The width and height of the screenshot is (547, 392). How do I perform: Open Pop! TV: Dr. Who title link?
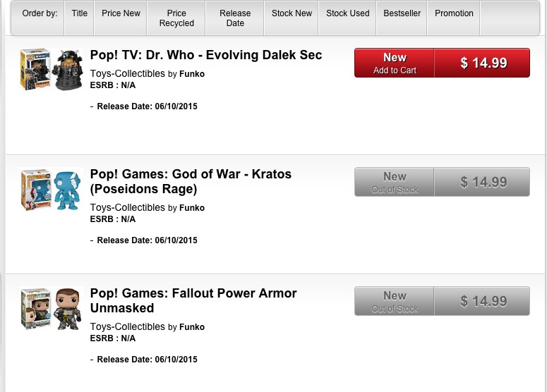(206, 55)
